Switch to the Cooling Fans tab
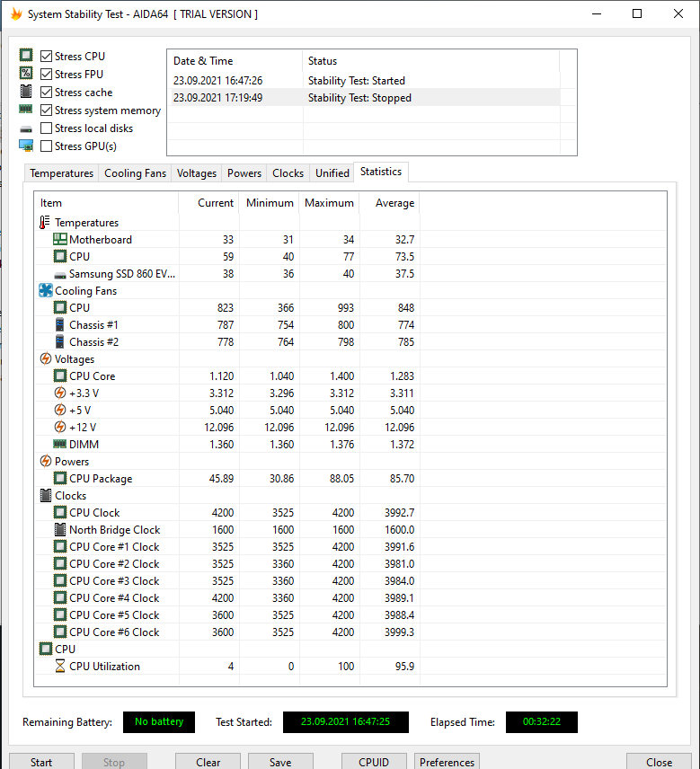Viewport: 700px width, 769px height. coord(135,173)
